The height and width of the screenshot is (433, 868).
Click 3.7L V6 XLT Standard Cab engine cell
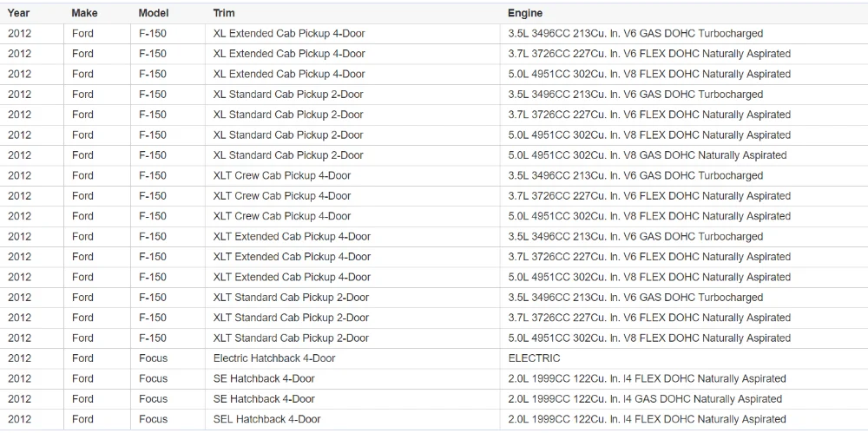coord(649,318)
